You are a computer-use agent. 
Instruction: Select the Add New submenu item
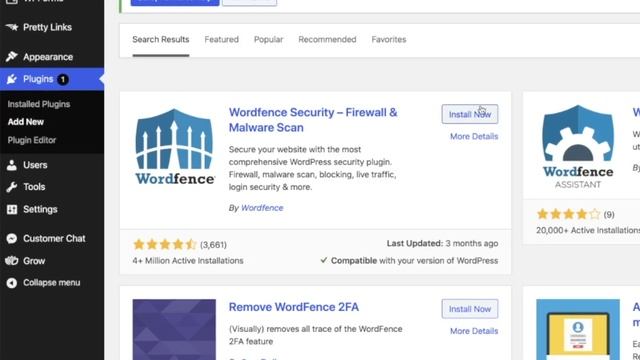pos(26,122)
